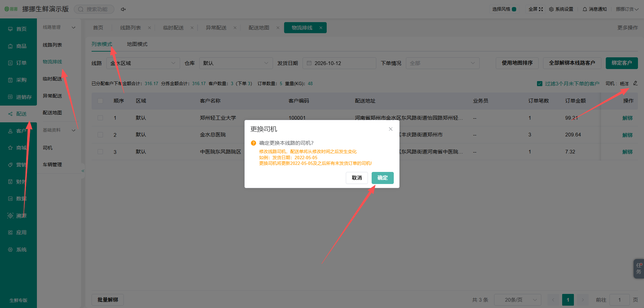Open the 订单 orders sidebar icon

[x=10, y=63]
